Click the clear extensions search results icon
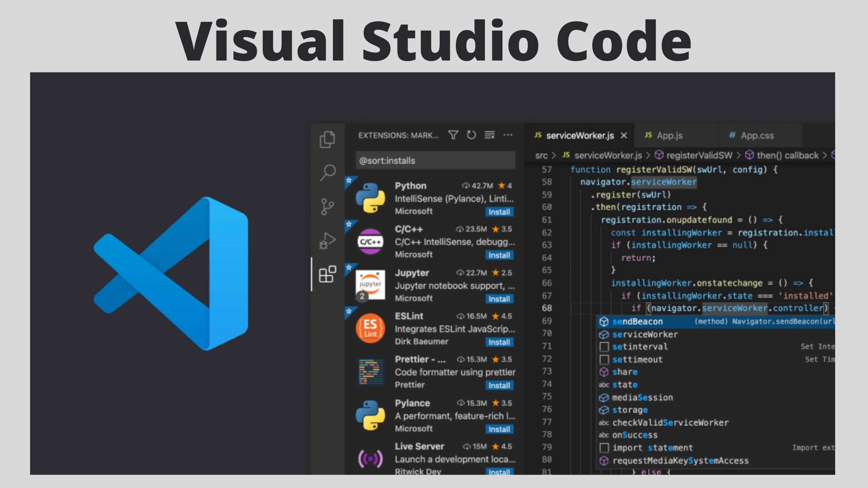 490,135
